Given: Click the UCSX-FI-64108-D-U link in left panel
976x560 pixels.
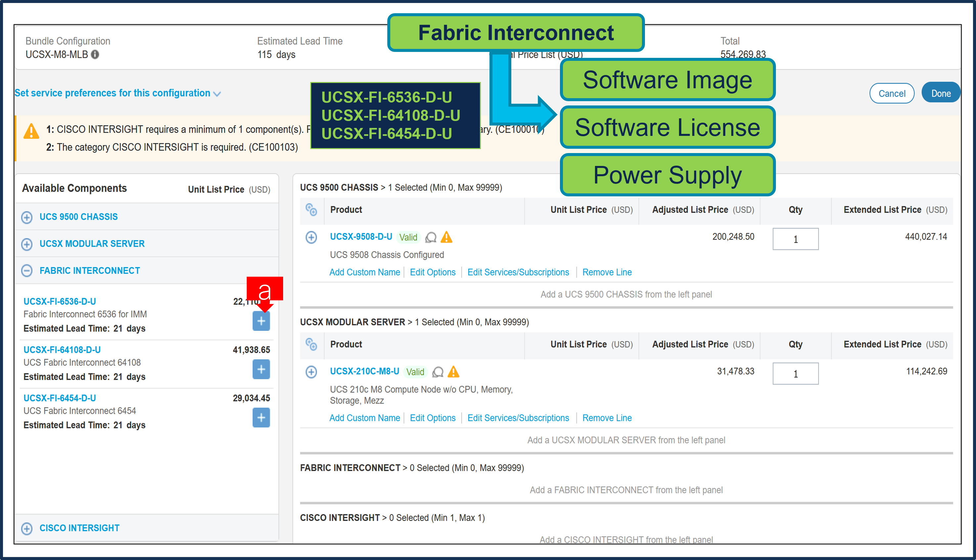Looking at the screenshot, I should coord(62,350).
